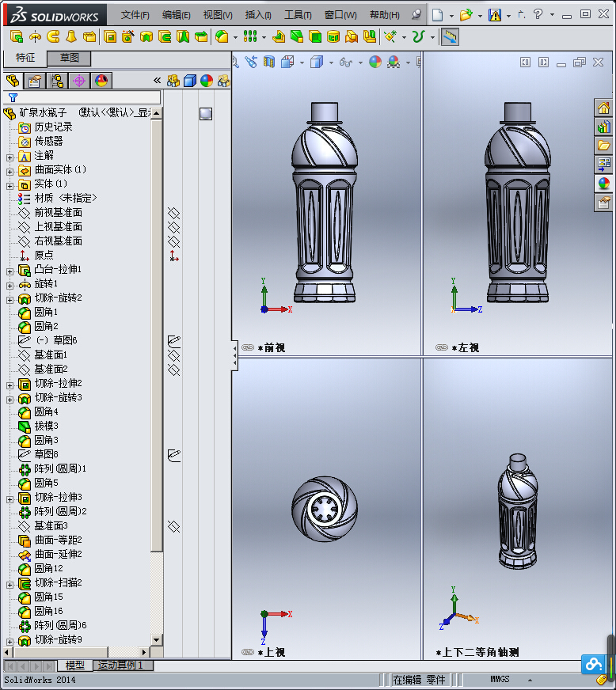Open the Hole Wizard tool
This screenshot has width=616, height=690.
click(128, 37)
